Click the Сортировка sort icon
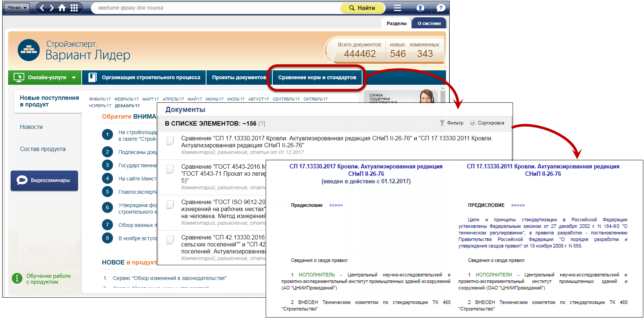 pos(473,123)
